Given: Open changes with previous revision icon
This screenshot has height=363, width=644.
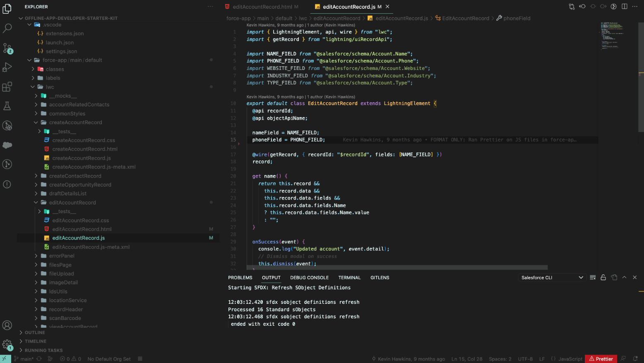Looking at the screenshot, I should click(x=582, y=7).
